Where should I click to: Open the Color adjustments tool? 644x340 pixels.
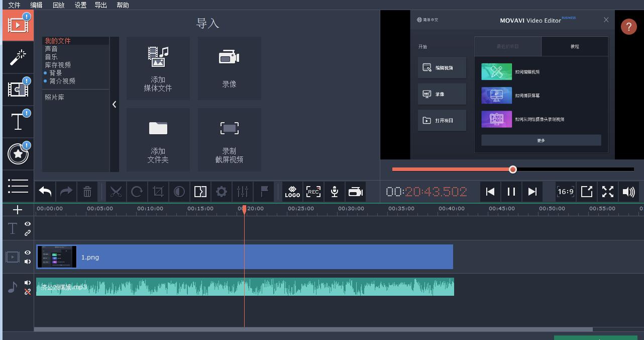click(179, 192)
